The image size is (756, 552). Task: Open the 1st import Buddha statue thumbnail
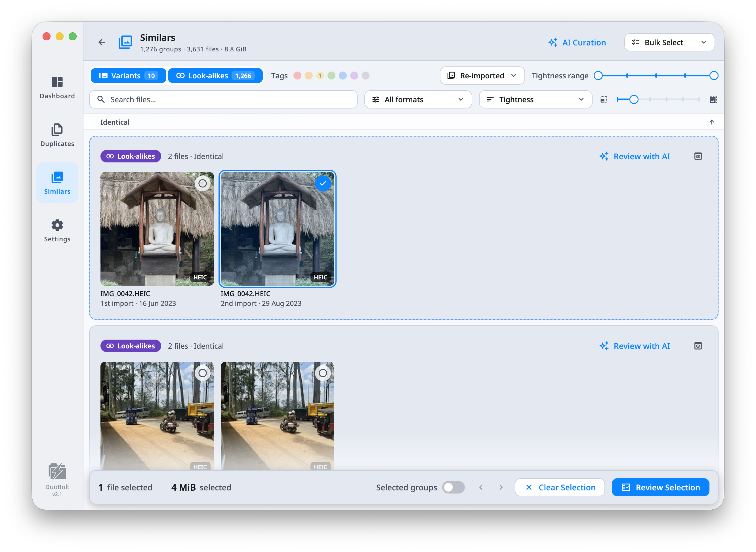click(x=157, y=229)
